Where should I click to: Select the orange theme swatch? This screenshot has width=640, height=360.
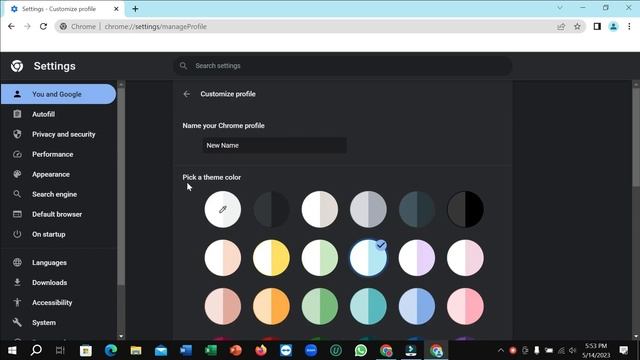click(x=271, y=307)
